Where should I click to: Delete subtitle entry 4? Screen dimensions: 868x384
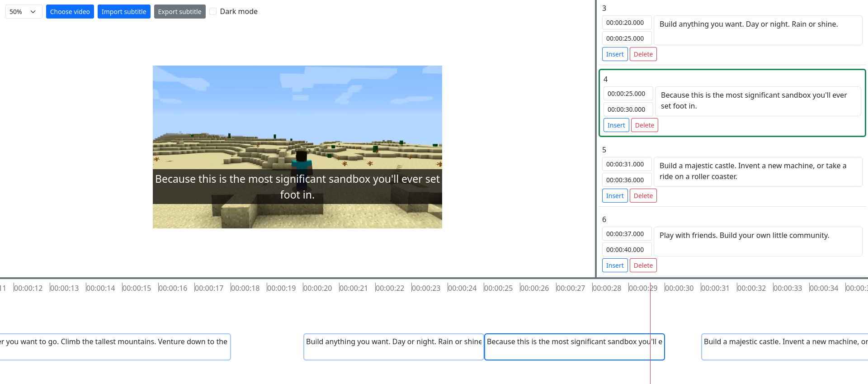(645, 125)
